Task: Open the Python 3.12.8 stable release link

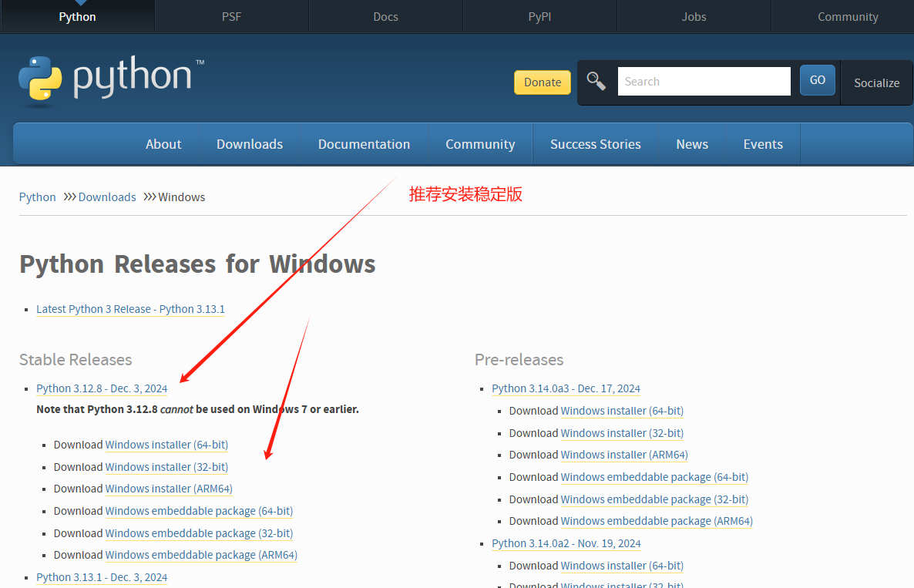Action: [102, 388]
